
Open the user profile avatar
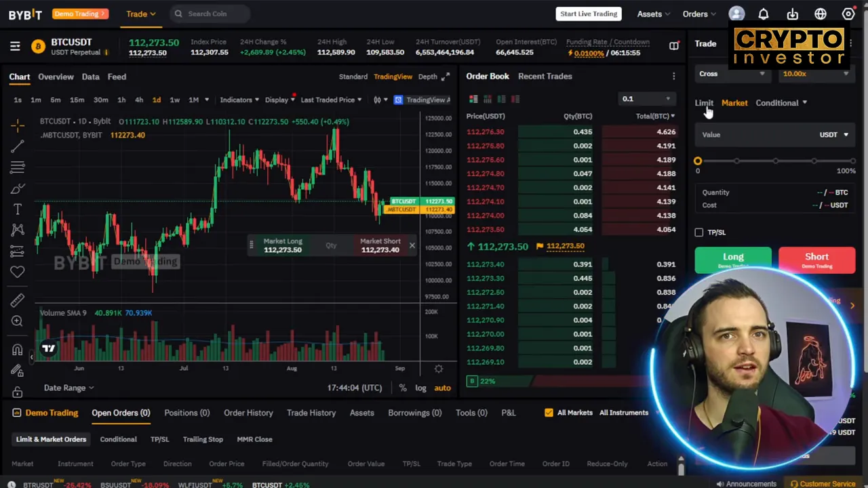point(736,14)
